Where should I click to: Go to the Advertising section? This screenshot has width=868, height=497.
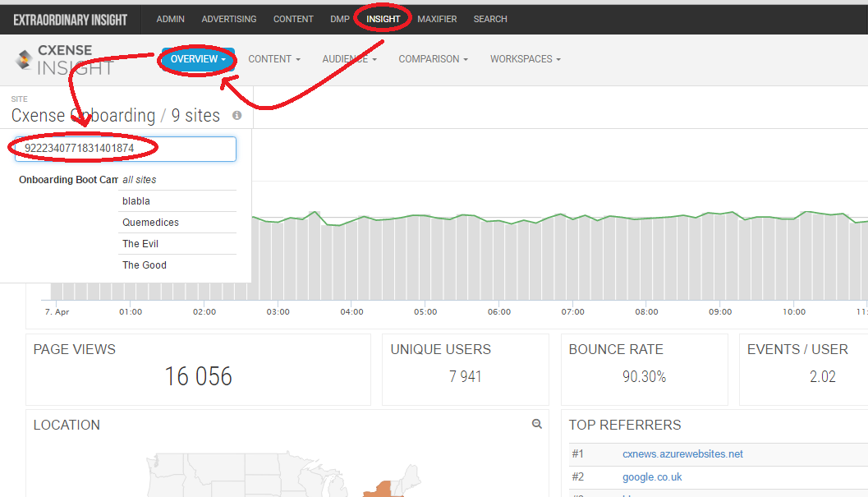[228, 19]
